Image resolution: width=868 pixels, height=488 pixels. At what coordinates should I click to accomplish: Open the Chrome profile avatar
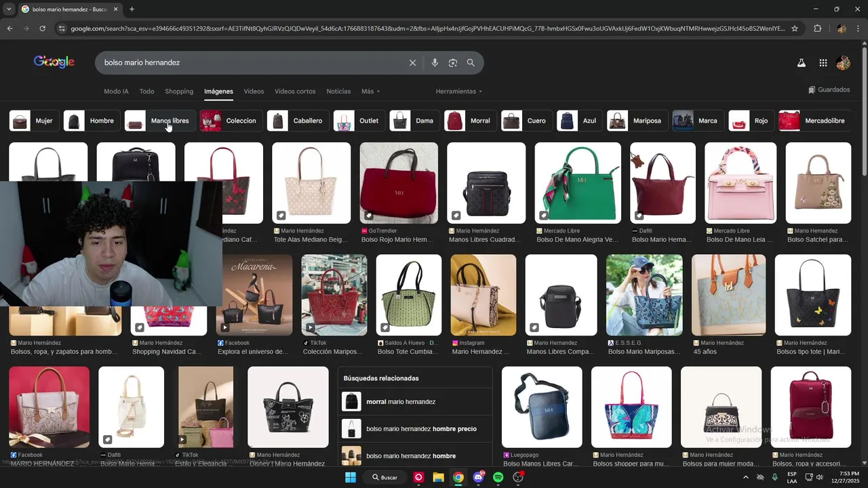click(842, 28)
